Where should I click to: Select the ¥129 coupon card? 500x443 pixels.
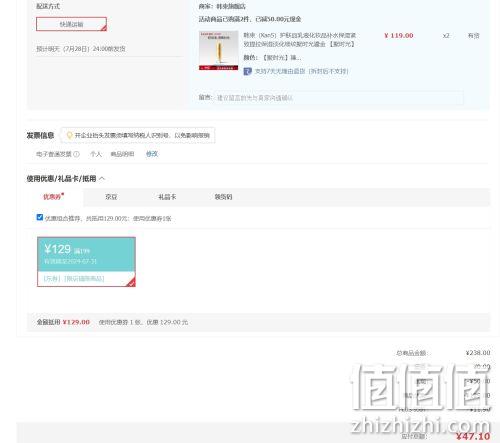[86, 262]
